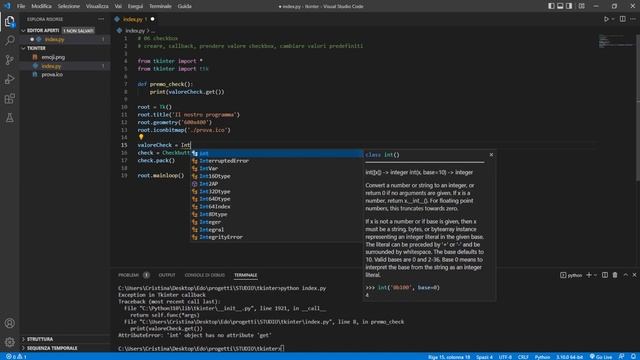Click the CRLF end-of-line indicator
The width and height of the screenshot is (640, 360).
pos(523,357)
